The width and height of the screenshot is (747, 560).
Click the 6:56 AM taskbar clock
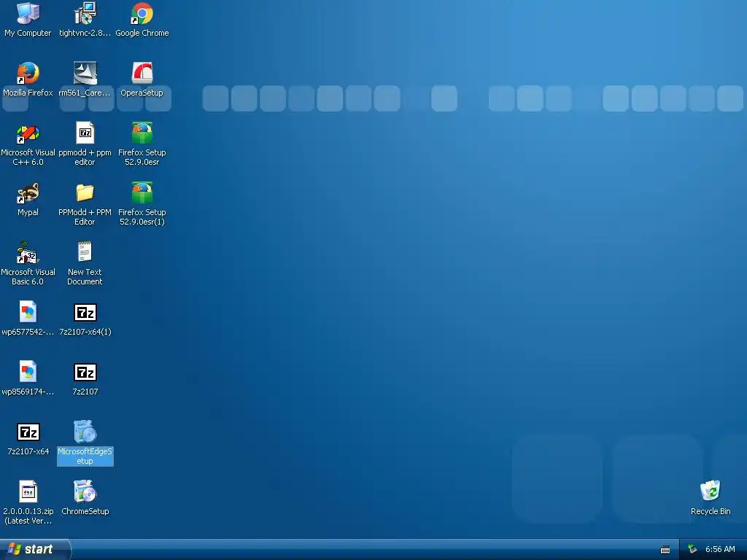point(720,550)
